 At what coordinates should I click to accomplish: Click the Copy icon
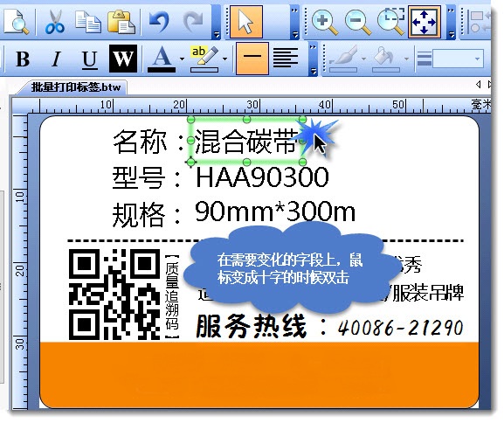pyautogui.click(x=87, y=22)
